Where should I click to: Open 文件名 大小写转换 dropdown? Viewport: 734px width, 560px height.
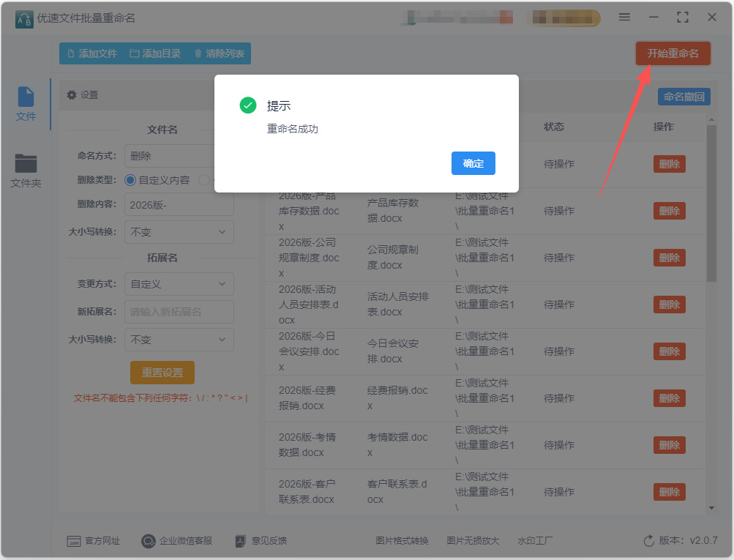pos(179,232)
